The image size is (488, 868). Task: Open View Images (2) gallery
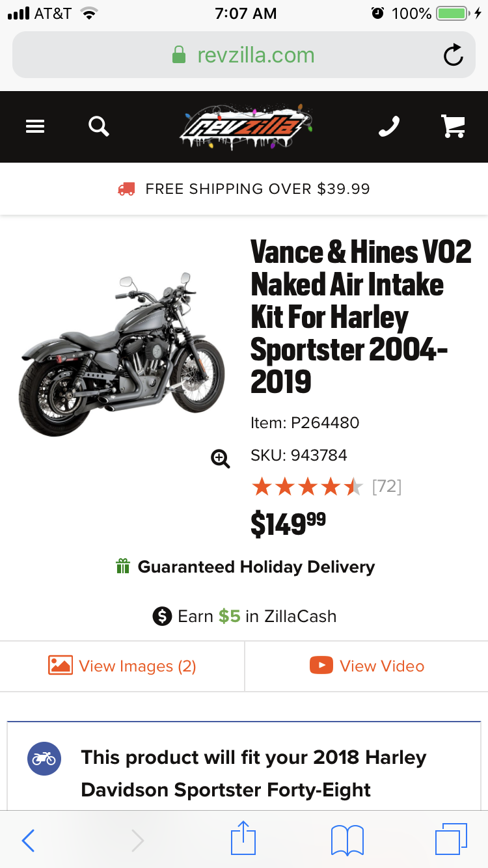click(x=122, y=666)
